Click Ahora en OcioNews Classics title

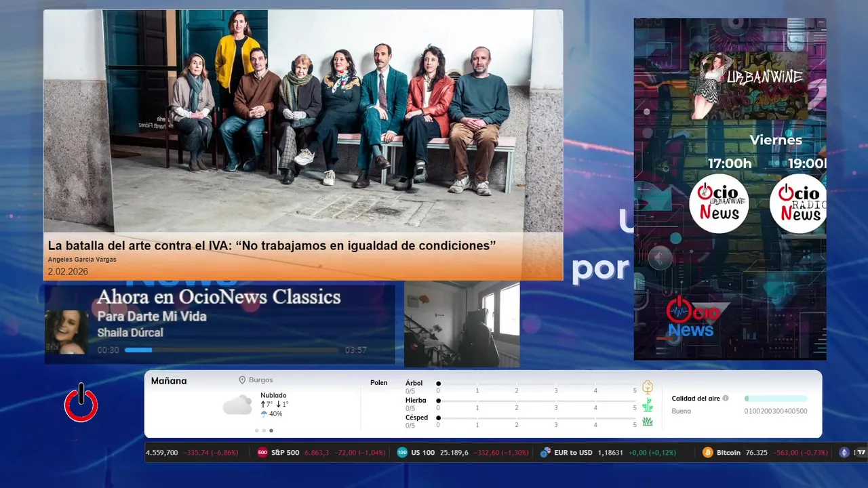pos(218,297)
